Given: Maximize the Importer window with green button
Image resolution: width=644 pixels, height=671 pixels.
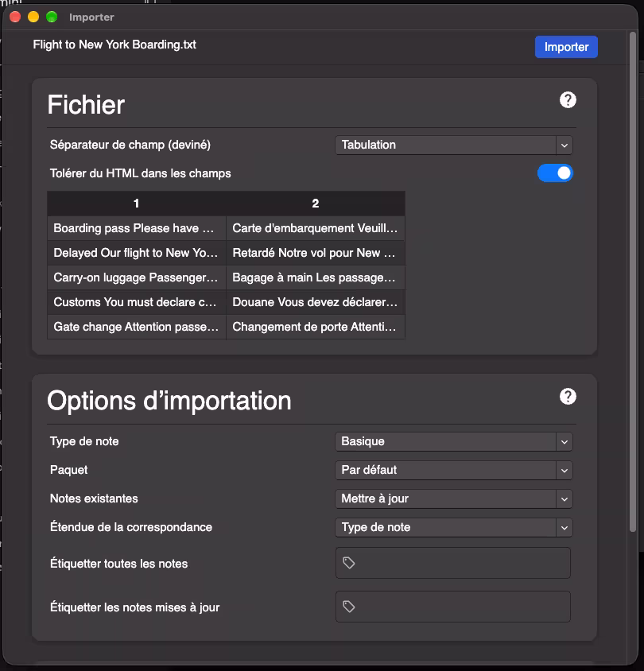Looking at the screenshot, I should [x=52, y=17].
